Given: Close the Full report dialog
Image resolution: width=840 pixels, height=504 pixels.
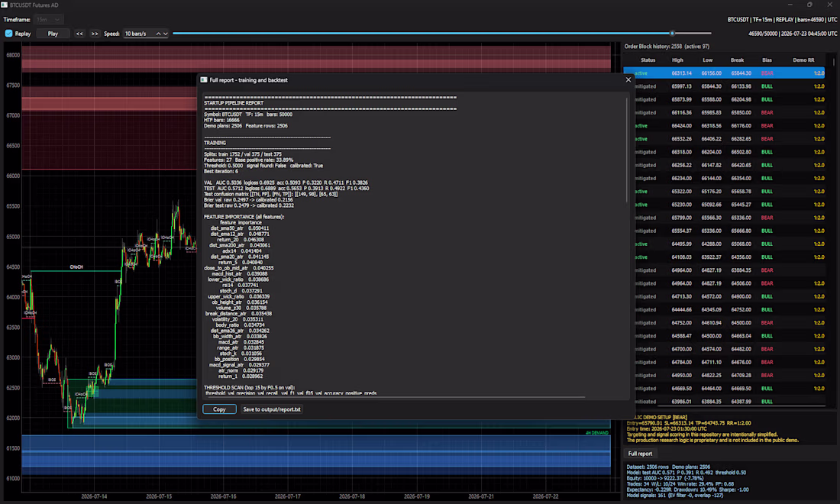Looking at the screenshot, I should pyautogui.click(x=628, y=80).
